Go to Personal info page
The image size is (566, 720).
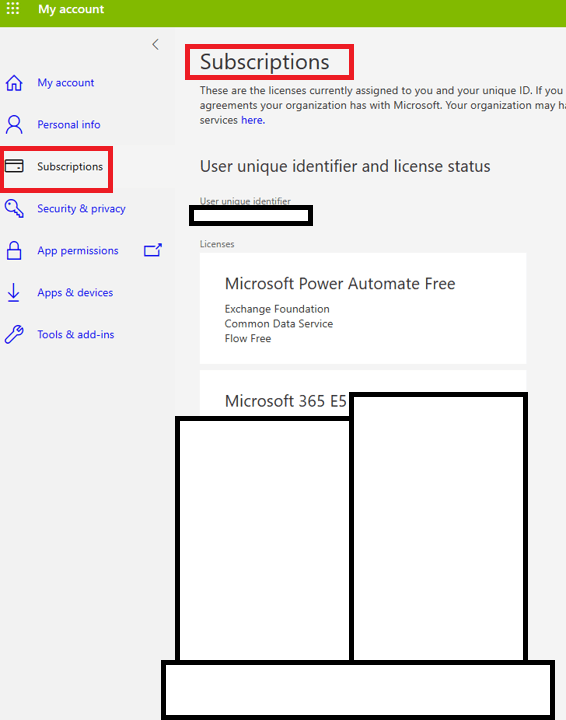(69, 124)
